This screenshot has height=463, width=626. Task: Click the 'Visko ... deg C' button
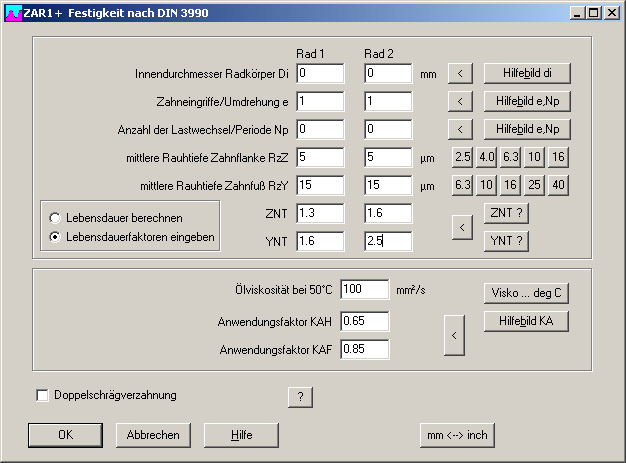tap(527, 293)
